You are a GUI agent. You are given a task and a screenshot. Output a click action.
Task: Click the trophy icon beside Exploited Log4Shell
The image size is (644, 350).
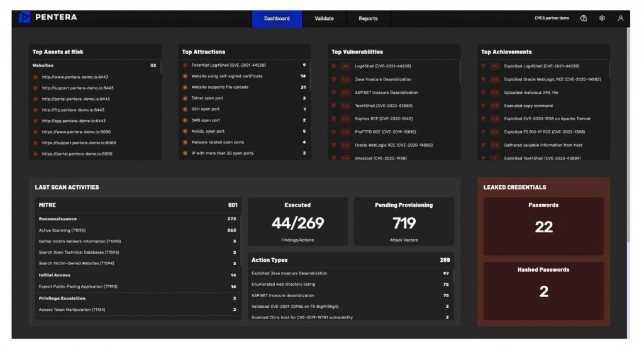click(x=484, y=66)
